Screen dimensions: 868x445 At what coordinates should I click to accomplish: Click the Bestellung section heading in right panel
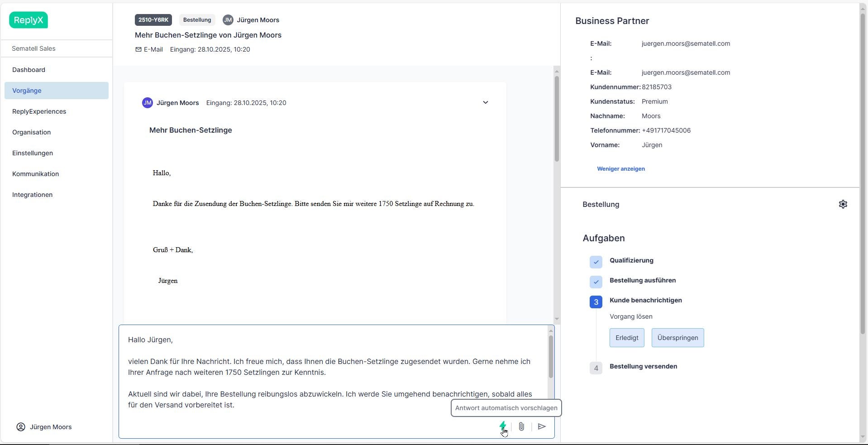tap(601, 204)
